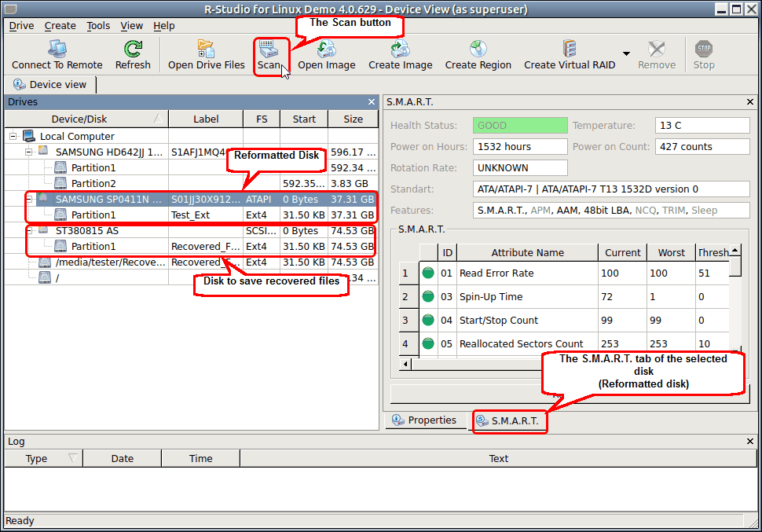Select the SAMSUNG SP0411N disk row
The image size is (762, 532).
192,199
